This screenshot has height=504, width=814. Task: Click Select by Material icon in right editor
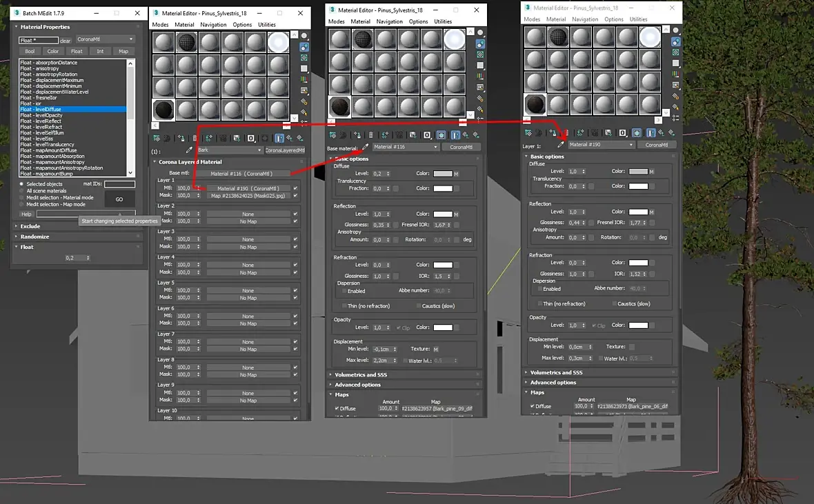pos(675,107)
